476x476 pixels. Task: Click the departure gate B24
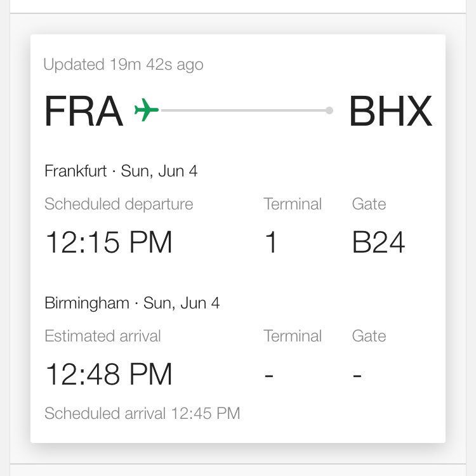click(378, 242)
